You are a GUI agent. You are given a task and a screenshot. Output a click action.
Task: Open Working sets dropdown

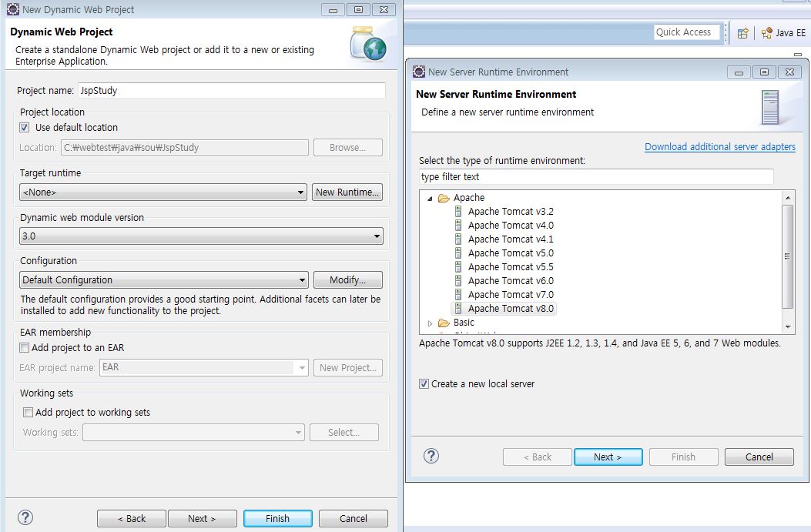[193, 432]
